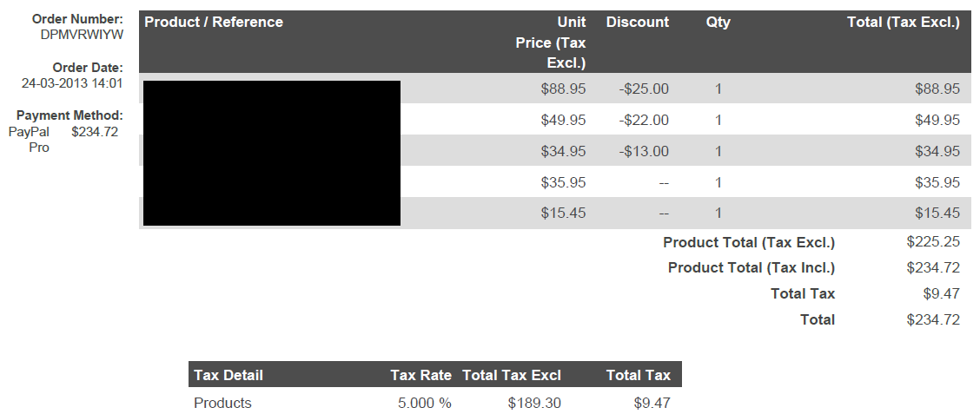Click the $225.25 product total amount
This screenshot has width=980, height=414.
point(932,242)
